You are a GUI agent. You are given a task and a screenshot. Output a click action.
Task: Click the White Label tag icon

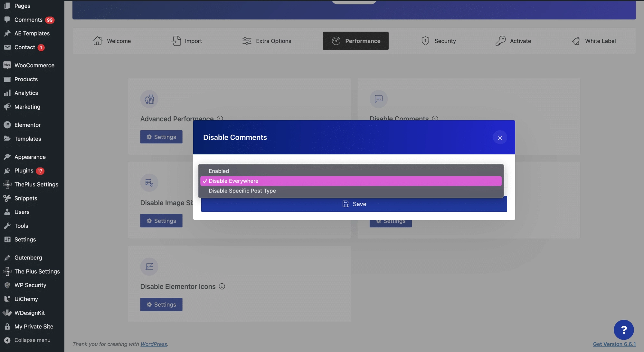(576, 41)
